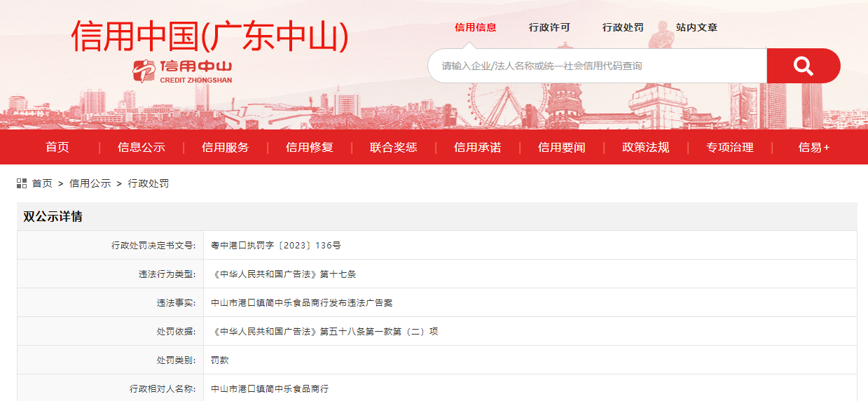Screen dimensions: 868x401
Task: Select the 信用信息 search tab
Action: coord(475,28)
